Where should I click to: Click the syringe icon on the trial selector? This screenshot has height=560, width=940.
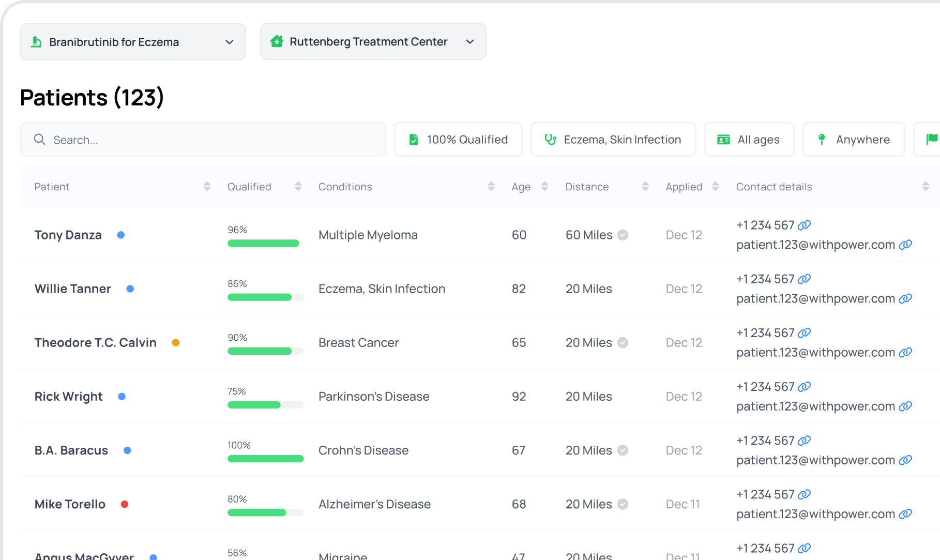point(36,41)
